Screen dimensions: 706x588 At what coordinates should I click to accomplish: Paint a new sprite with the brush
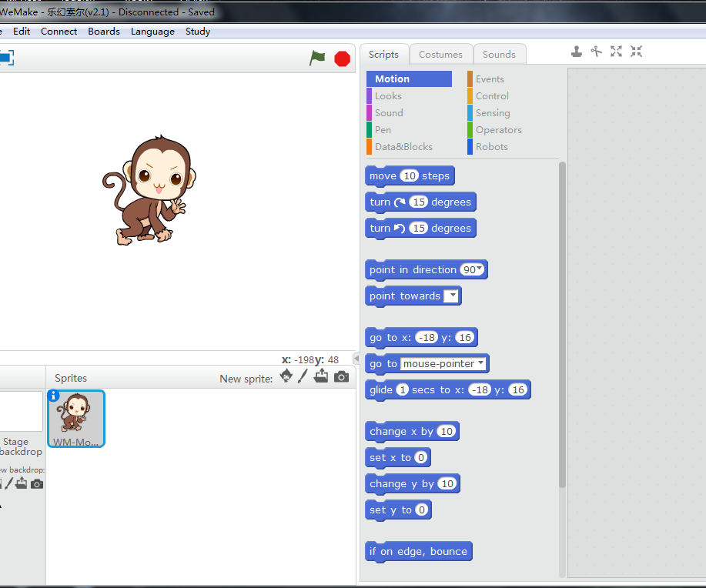(x=303, y=376)
